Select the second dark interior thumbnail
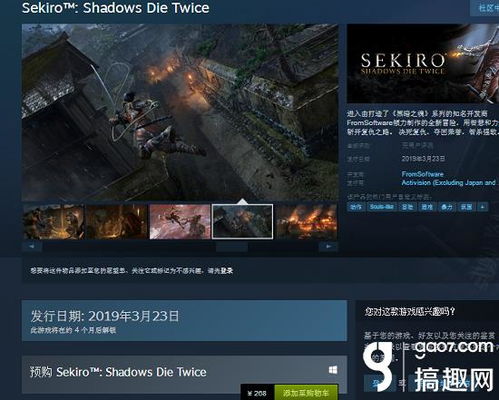499x400 pixels. (x=117, y=222)
